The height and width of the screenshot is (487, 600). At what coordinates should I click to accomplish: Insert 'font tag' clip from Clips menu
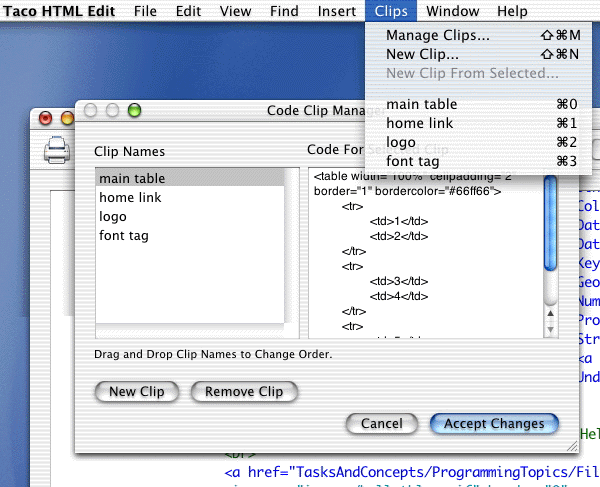478,161
